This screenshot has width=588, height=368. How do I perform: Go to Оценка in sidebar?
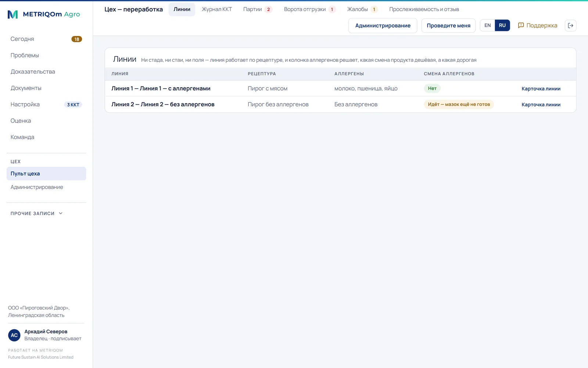tap(46, 121)
